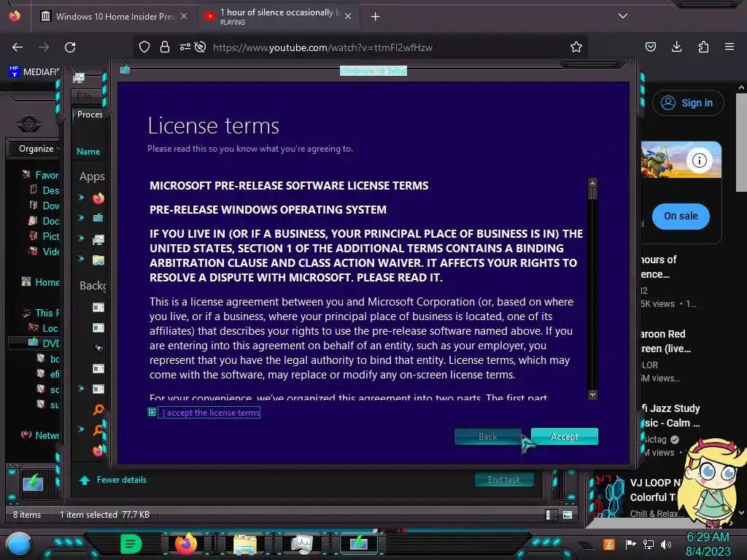The width and height of the screenshot is (747, 560).
Task: Expand the Task Manager process row
Action: tap(81, 238)
